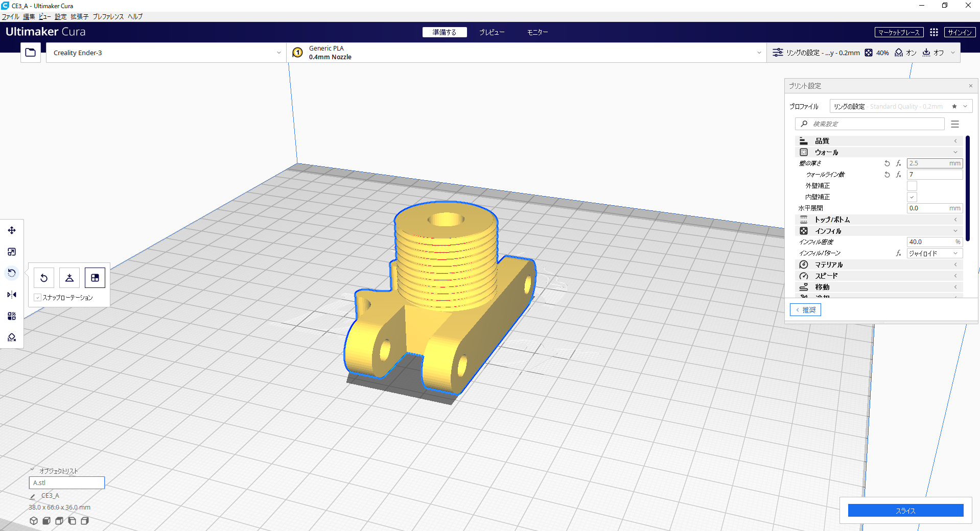Click the settings visibility hamburger menu icon

[955, 124]
